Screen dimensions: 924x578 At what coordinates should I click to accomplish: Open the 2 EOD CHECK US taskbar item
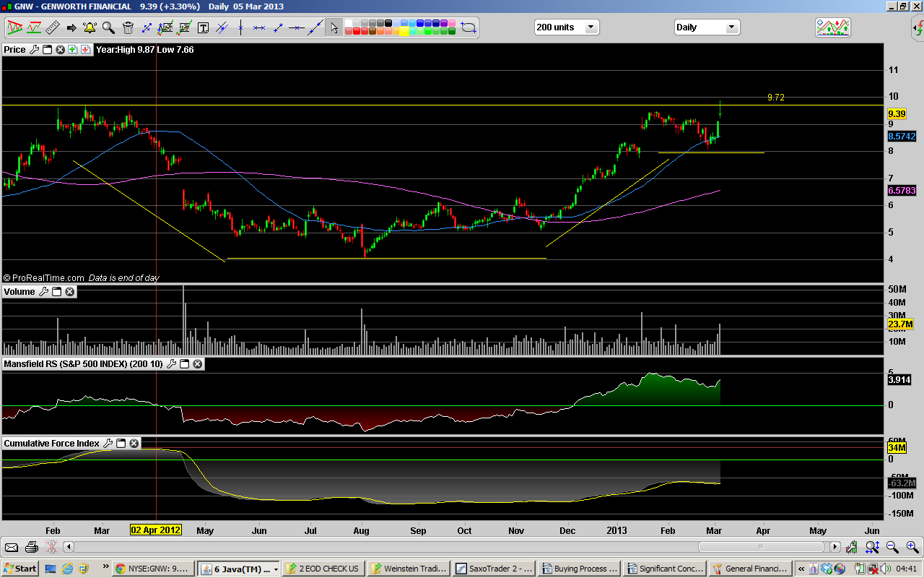(x=323, y=569)
